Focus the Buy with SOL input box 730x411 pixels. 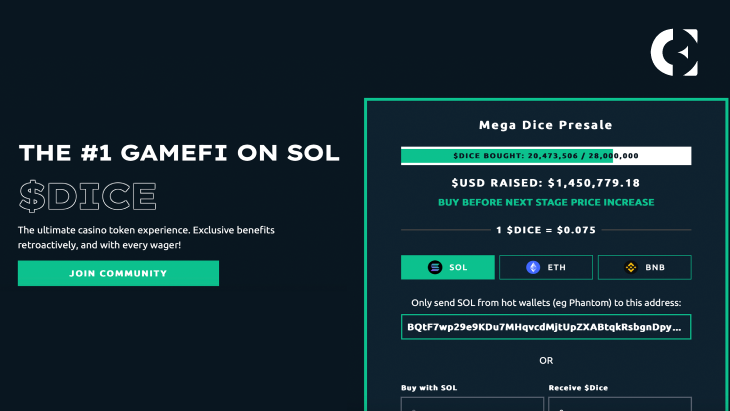[x=472, y=404]
